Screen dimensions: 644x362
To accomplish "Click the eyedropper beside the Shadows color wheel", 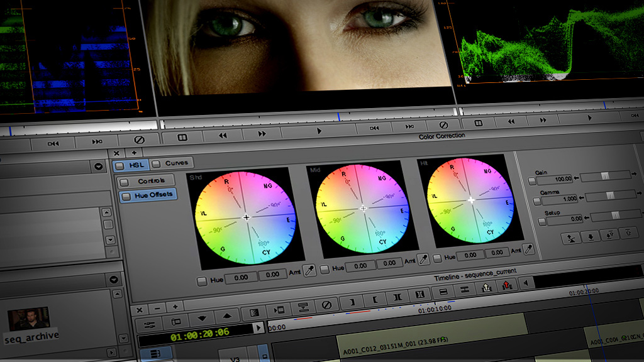I will 309,271.
